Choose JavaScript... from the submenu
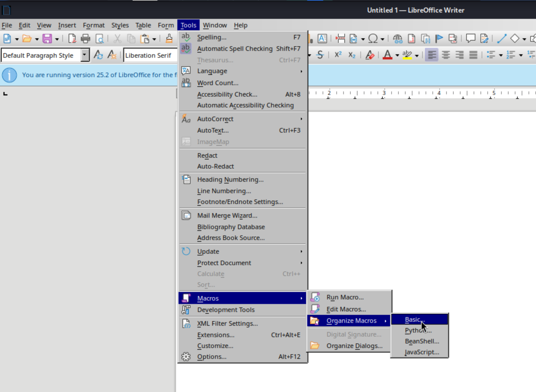This screenshot has height=392, width=536. tap(419, 352)
